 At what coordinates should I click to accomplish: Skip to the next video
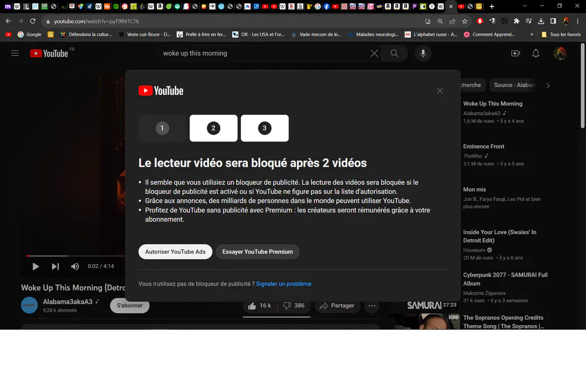pos(56,267)
